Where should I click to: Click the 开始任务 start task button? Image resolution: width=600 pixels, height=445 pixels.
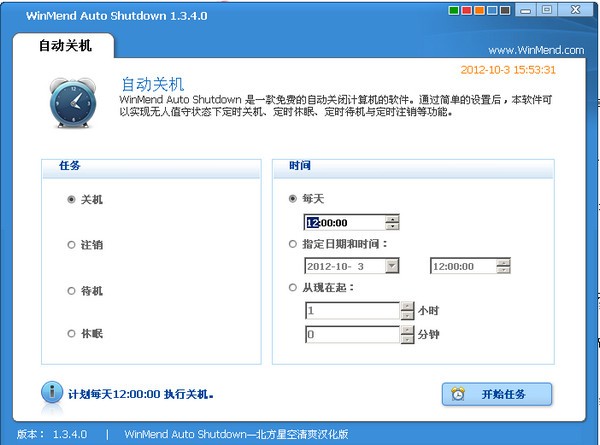pos(497,394)
